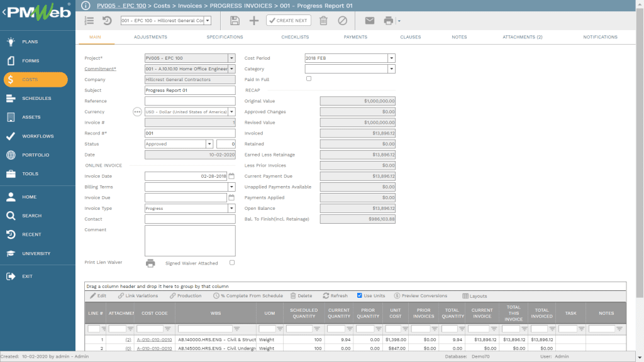Save the invoice with floppy icon

coord(235,21)
